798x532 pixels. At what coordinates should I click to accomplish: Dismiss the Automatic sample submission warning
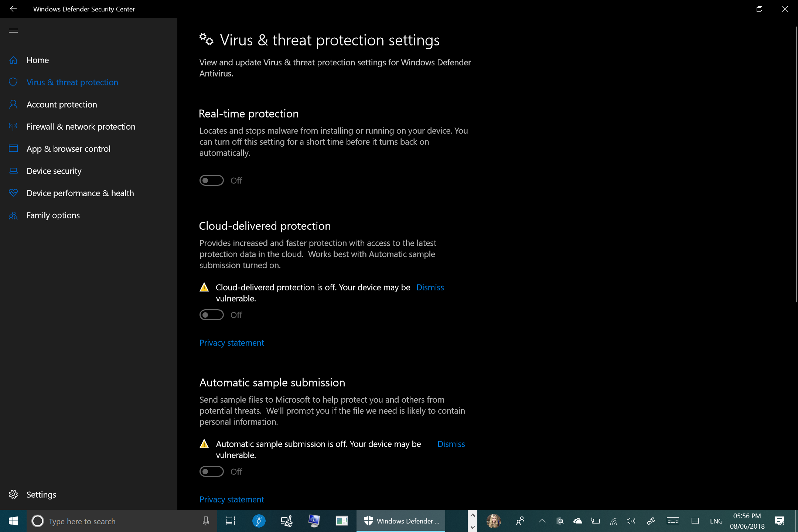(451, 444)
